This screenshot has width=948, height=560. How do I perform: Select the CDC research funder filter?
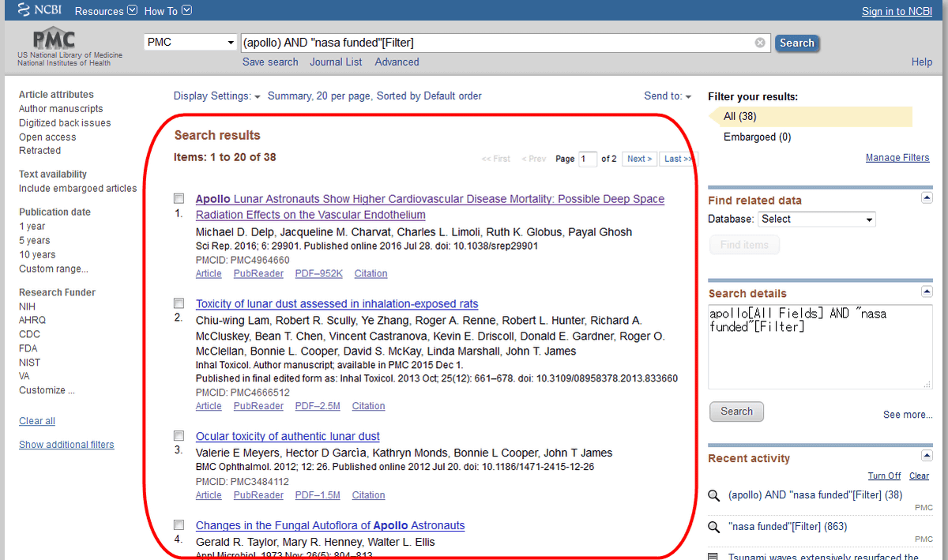(x=28, y=335)
